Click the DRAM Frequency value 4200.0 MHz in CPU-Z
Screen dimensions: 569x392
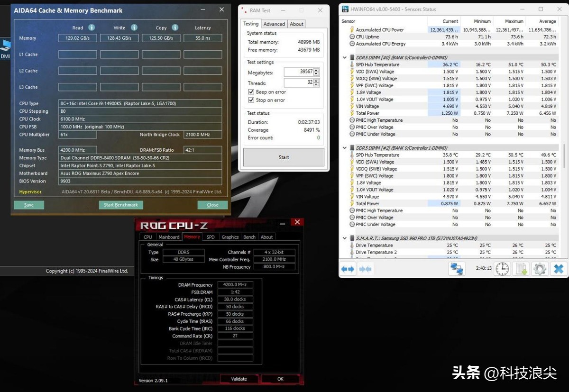click(x=235, y=285)
